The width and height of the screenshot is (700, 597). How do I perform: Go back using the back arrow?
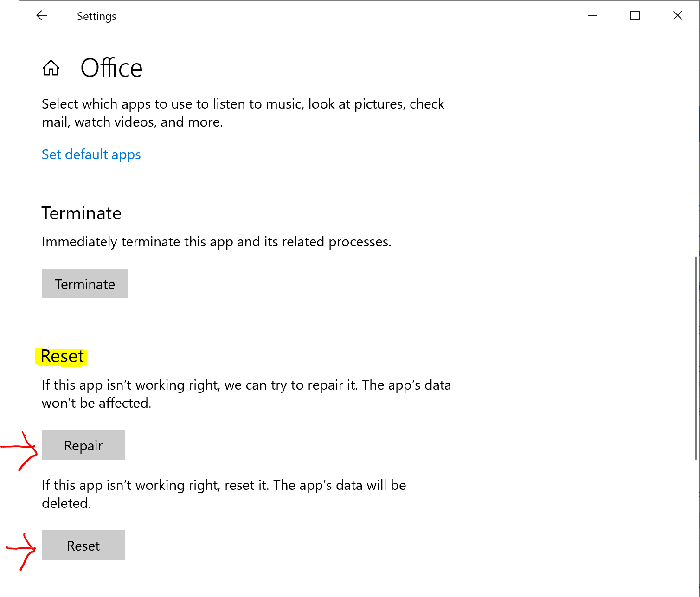point(42,16)
